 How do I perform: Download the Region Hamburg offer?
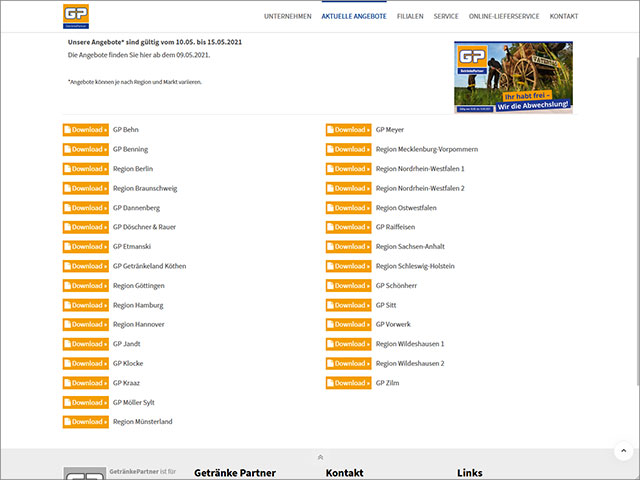[x=86, y=305]
